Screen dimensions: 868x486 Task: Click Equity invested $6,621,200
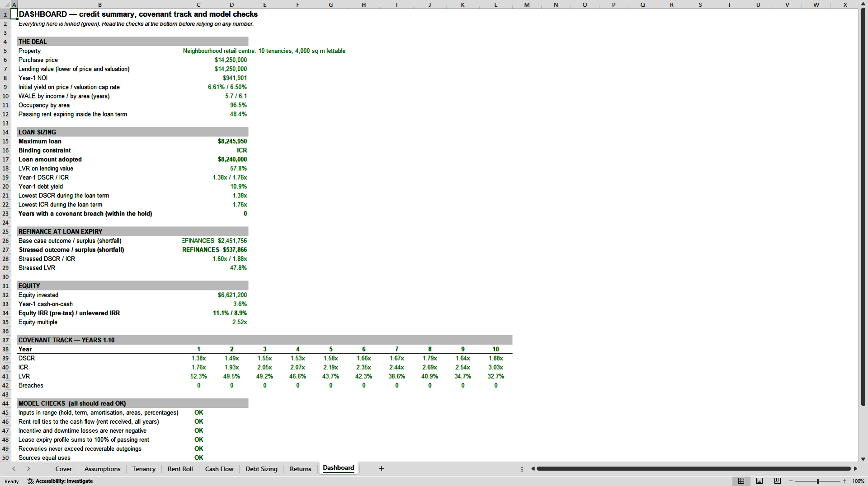[x=232, y=295]
